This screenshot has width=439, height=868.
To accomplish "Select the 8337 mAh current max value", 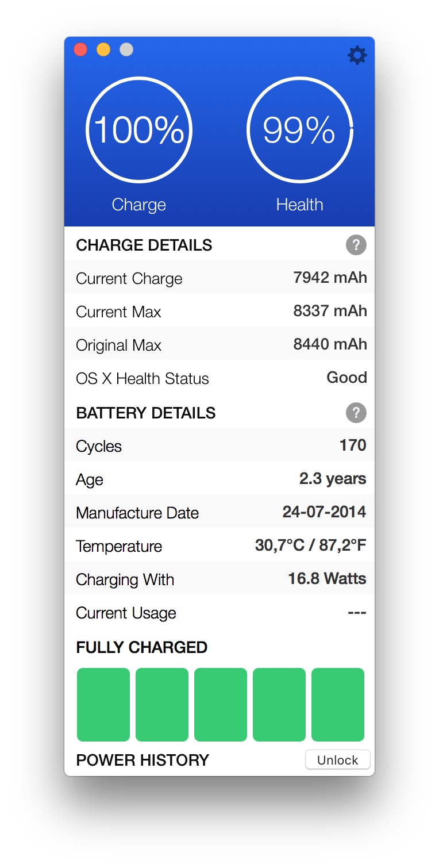I will point(330,312).
